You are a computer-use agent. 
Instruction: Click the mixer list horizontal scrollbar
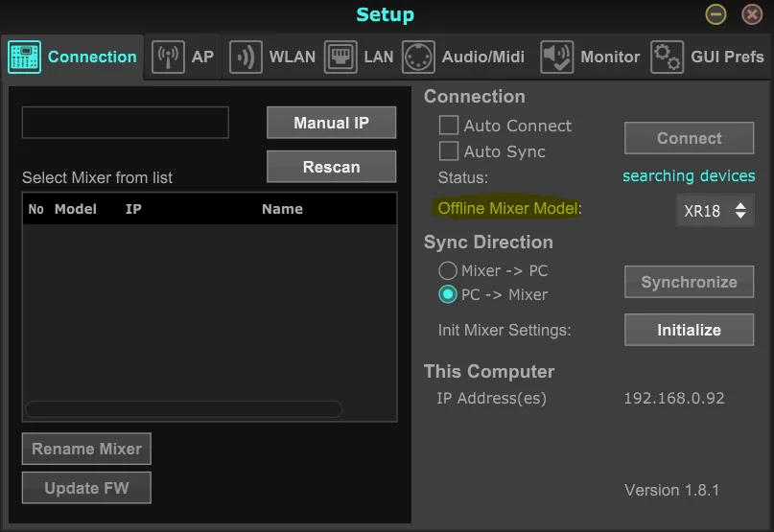pos(183,409)
